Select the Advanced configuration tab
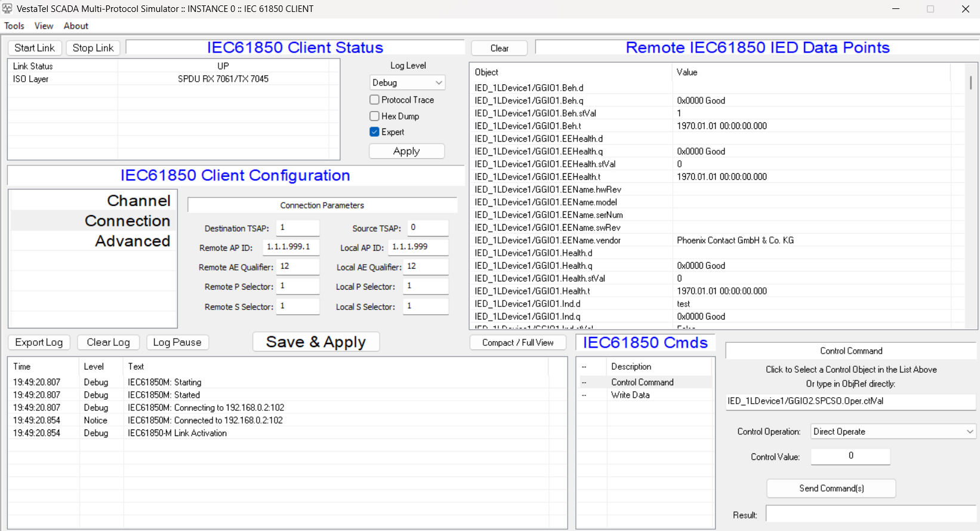 point(132,241)
